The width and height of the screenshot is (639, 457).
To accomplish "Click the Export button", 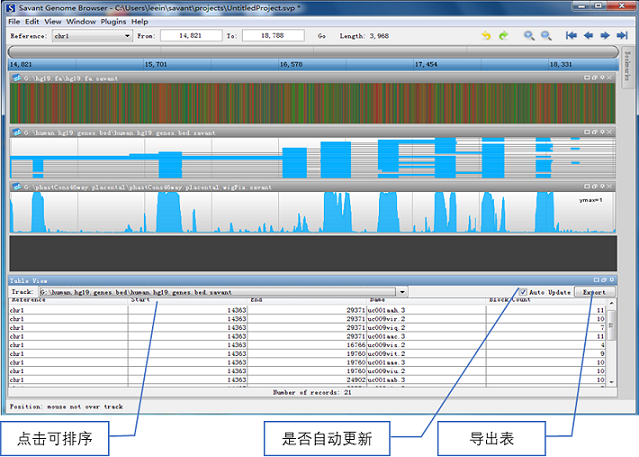I will 595,293.
